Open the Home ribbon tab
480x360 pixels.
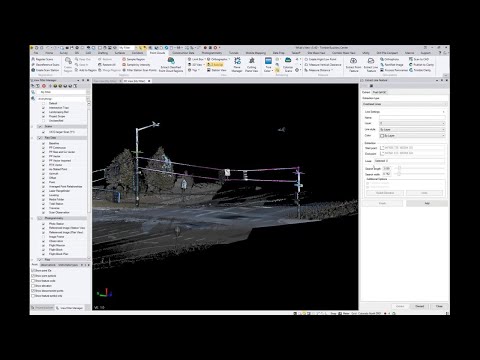coord(49,53)
